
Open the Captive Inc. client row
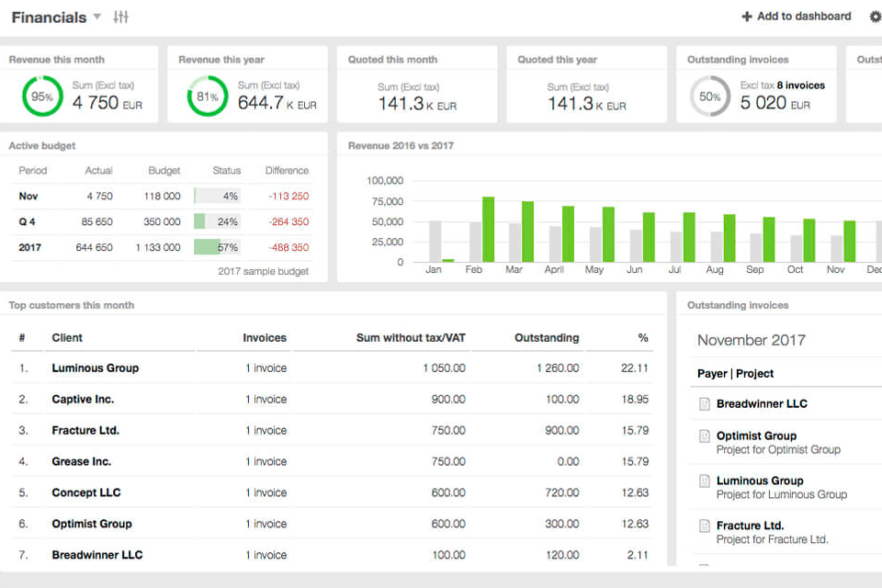[x=84, y=400]
